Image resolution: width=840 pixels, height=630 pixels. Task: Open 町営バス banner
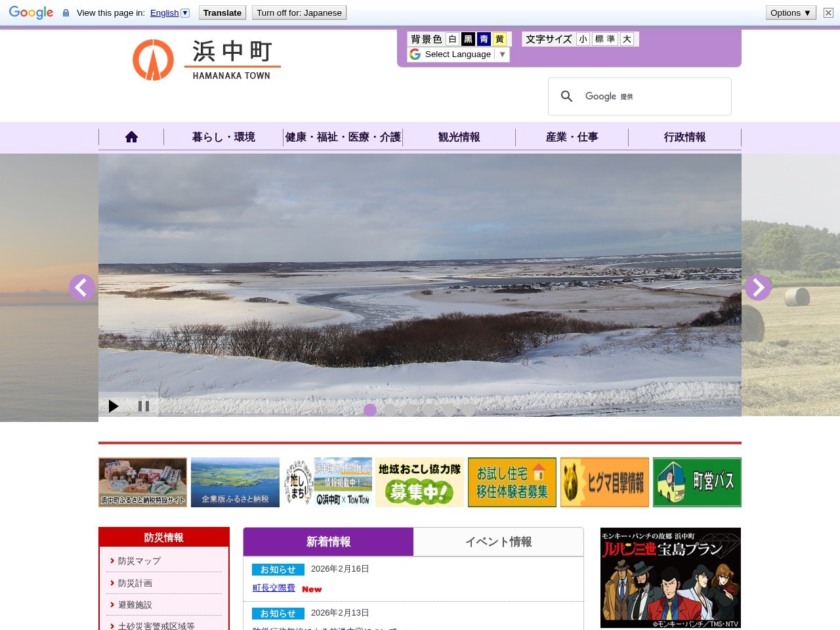click(x=697, y=482)
